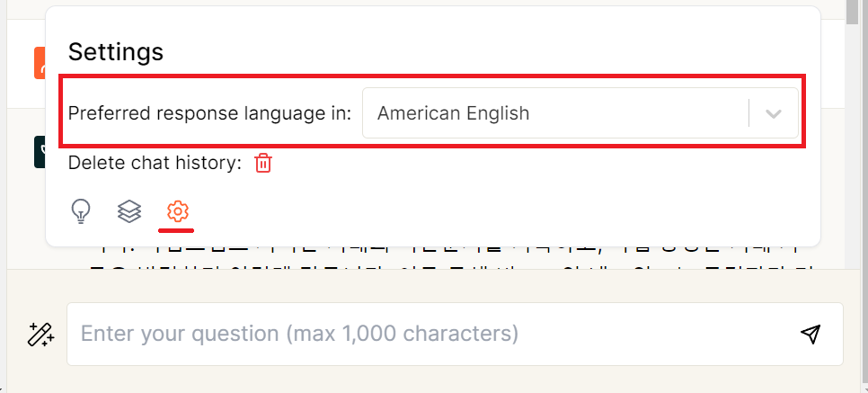Click the Settings panel heading
868x393 pixels.
point(116,51)
